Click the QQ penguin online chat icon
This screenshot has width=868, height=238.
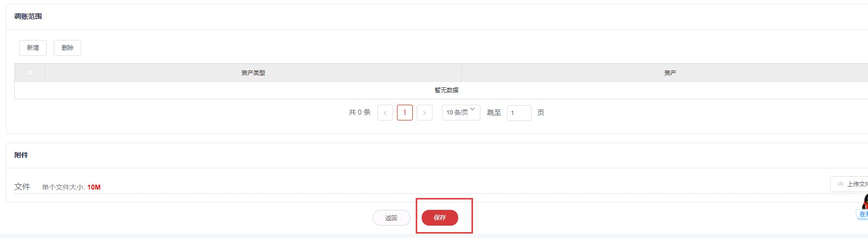[x=864, y=206]
